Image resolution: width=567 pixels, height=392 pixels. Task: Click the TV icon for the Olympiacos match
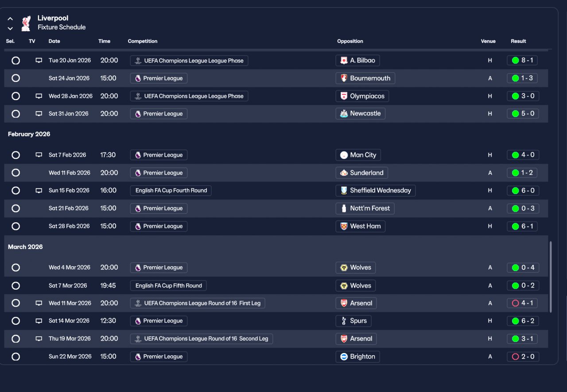coord(39,96)
